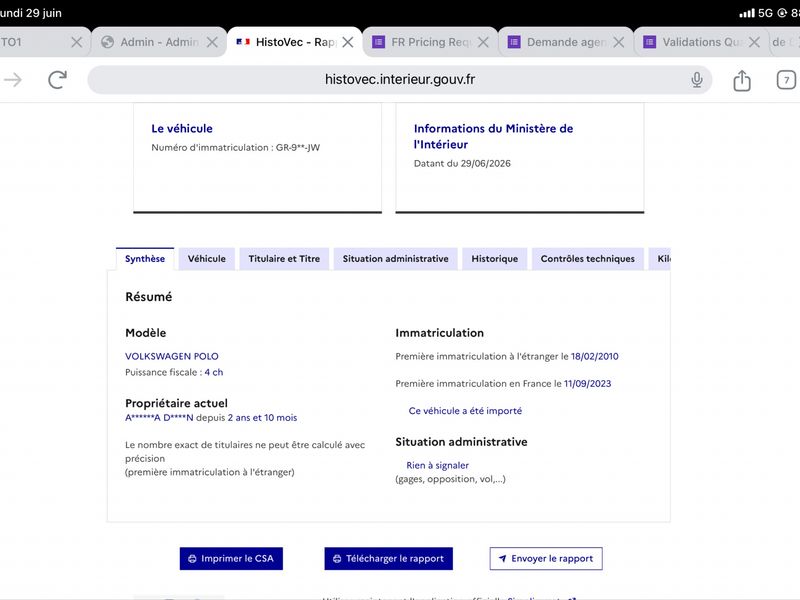Open the Contrôles techniques tab
This screenshot has width=800, height=600.
(x=588, y=259)
